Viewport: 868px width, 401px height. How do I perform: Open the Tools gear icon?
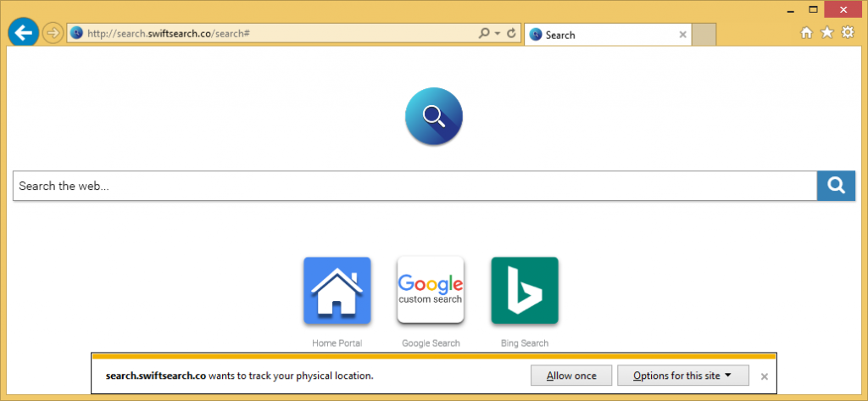(x=847, y=33)
